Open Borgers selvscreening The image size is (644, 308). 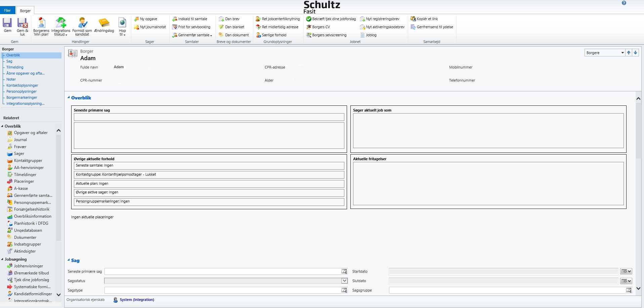click(326, 35)
